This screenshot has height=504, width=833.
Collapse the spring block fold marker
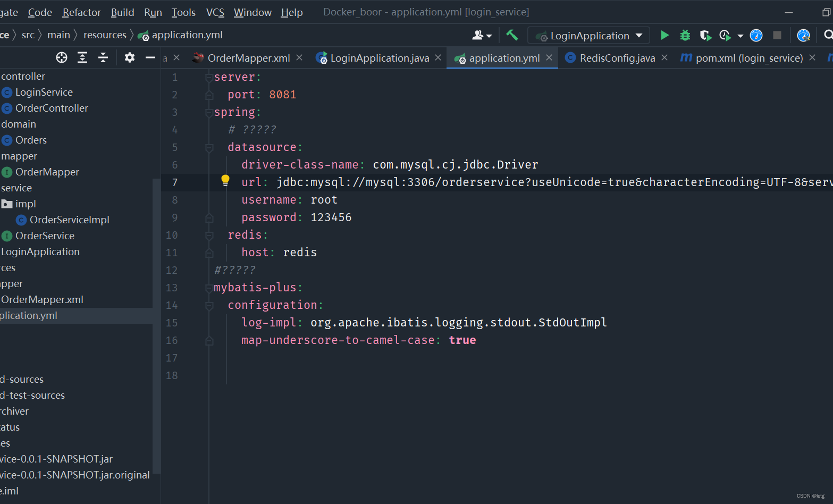[209, 113]
